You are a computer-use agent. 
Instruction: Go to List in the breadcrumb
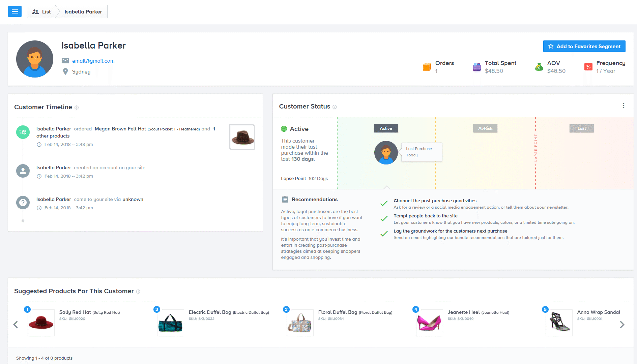coord(41,11)
